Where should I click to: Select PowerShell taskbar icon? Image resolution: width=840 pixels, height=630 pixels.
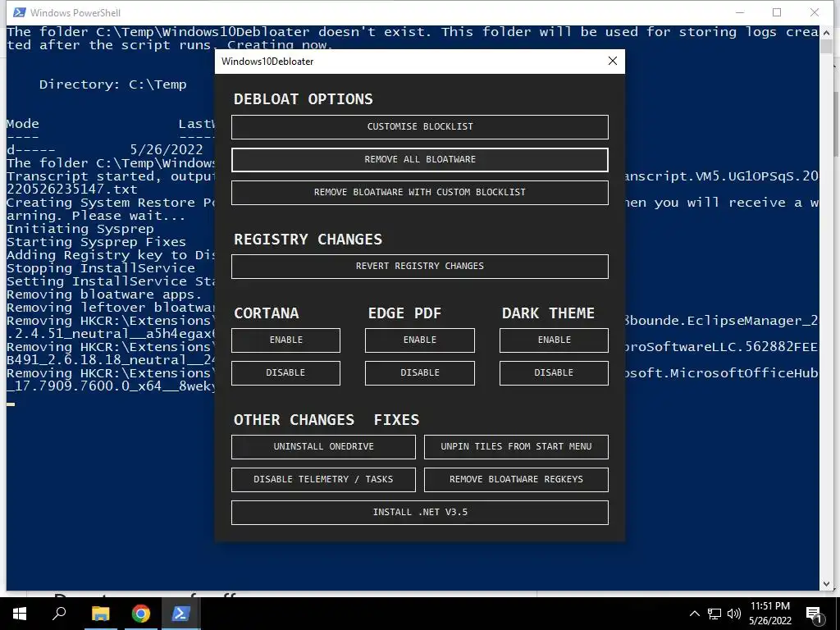[180, 614]
